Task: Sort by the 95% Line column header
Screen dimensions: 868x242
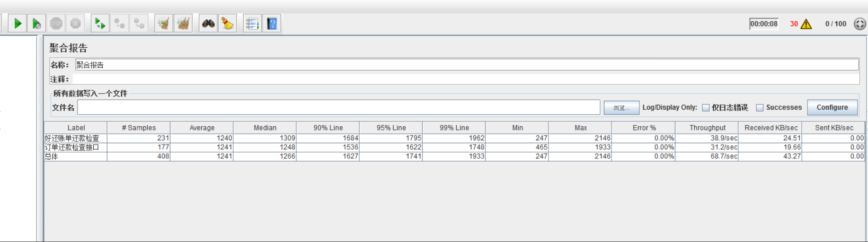Action: click(391, 128)
